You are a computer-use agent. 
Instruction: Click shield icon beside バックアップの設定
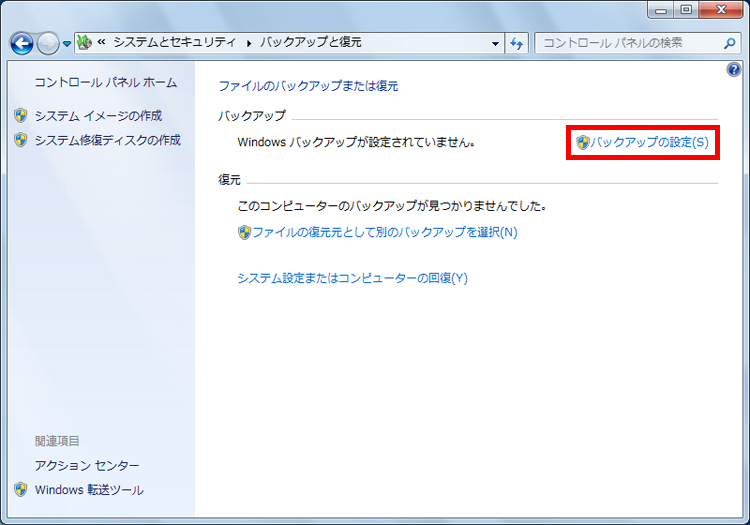[583, 142]
